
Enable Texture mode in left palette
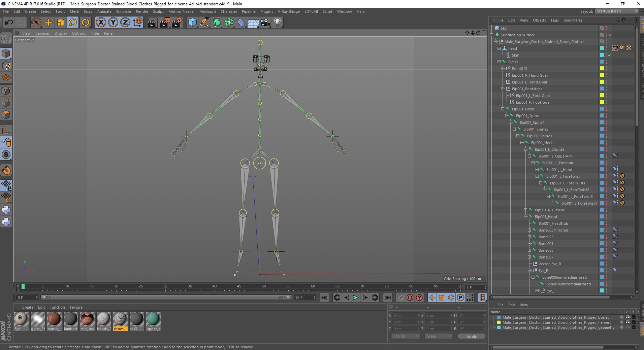(6, 66)
